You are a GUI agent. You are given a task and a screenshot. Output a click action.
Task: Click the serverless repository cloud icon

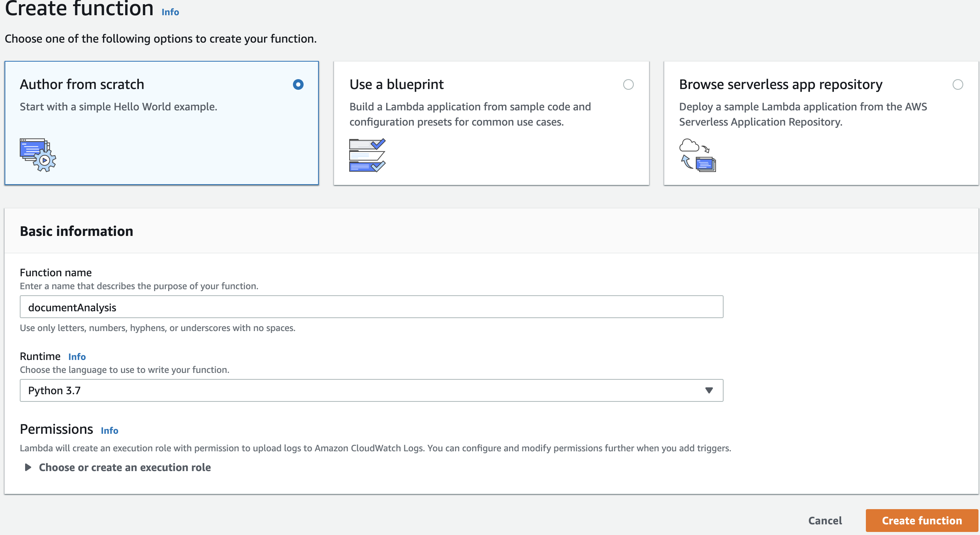point(698,155)
